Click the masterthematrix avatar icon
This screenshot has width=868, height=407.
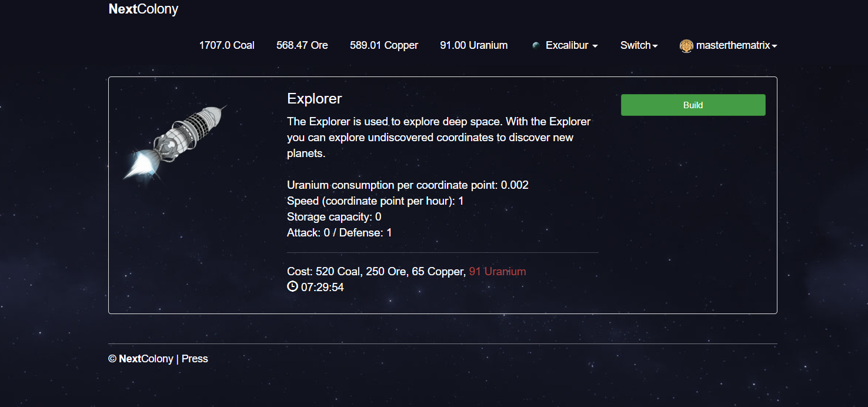[x=686, y=46]
